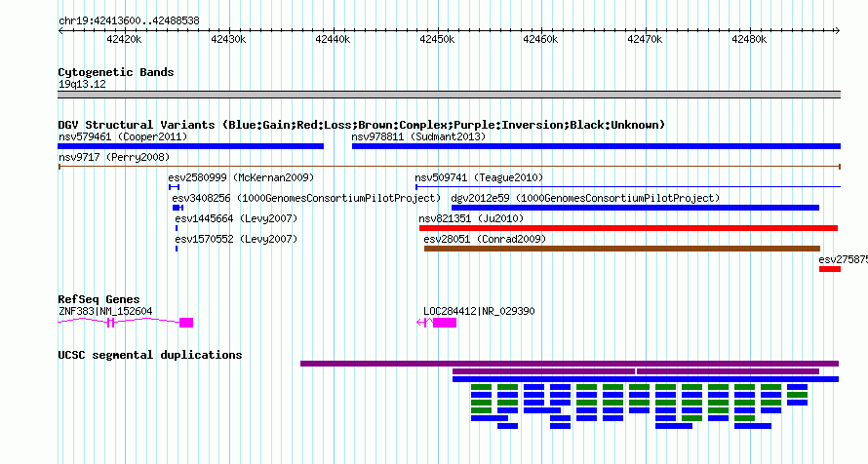Viewport: 868px width, 464px height.
Task: Click the 42450k ruler tick label
Action: coord(437,39)
